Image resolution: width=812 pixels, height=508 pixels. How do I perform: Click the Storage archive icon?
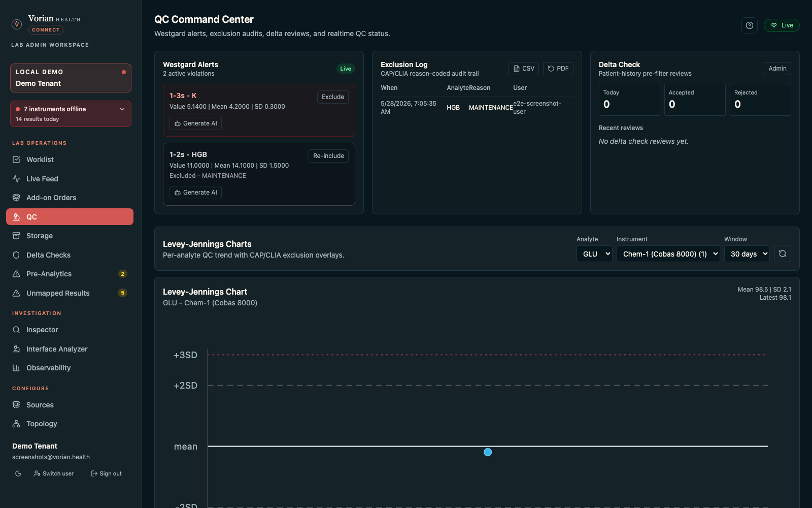(x=16, y=236)
